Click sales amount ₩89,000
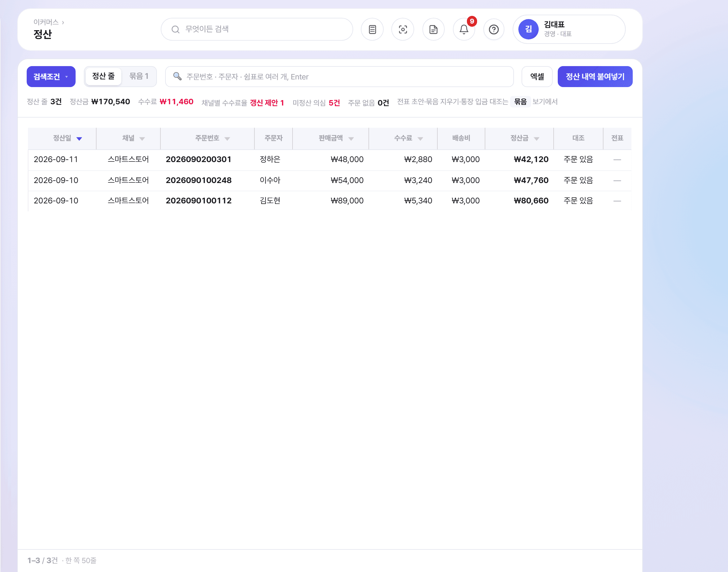Viewport: 728px width, 572px height. (x=347, y=201)
